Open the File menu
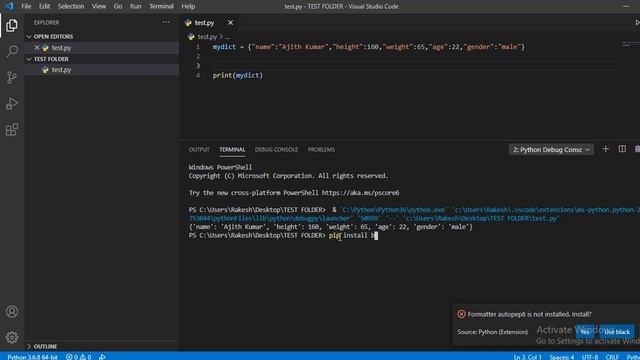640x360 pixels. (26, 7)
